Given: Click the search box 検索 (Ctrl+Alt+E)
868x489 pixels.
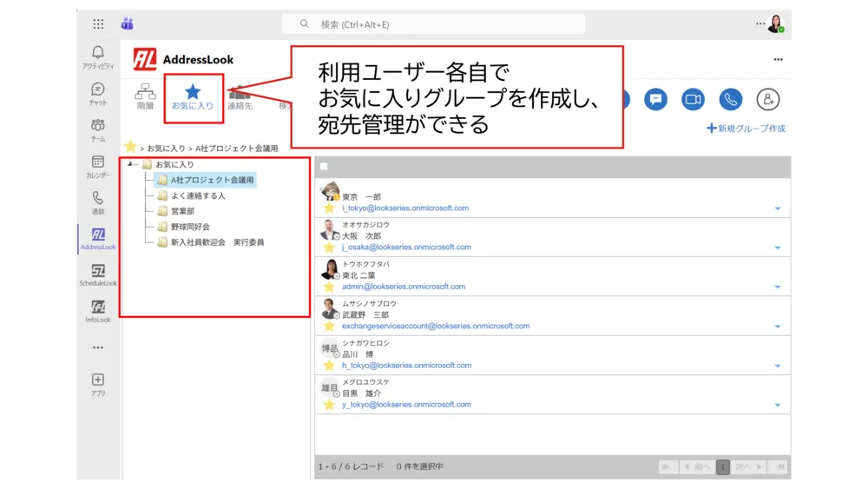Looking at the screenshot, I should tap(433, 23).
